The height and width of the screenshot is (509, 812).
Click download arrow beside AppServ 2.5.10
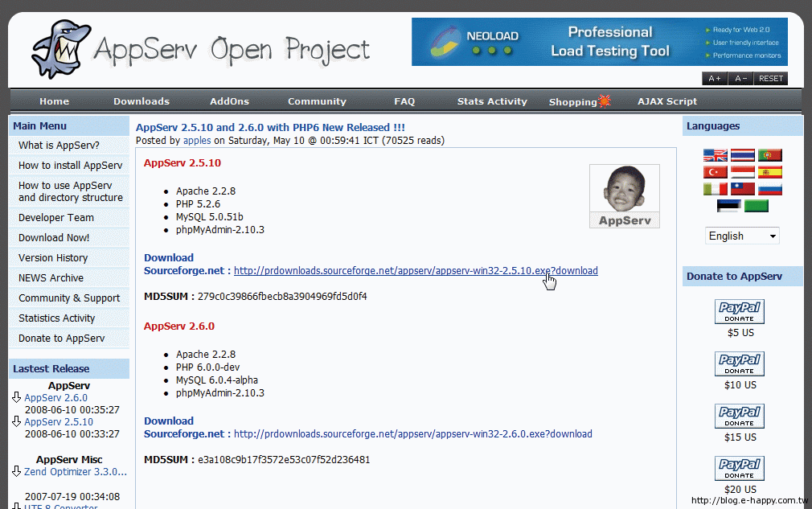(x=16, y=421)
